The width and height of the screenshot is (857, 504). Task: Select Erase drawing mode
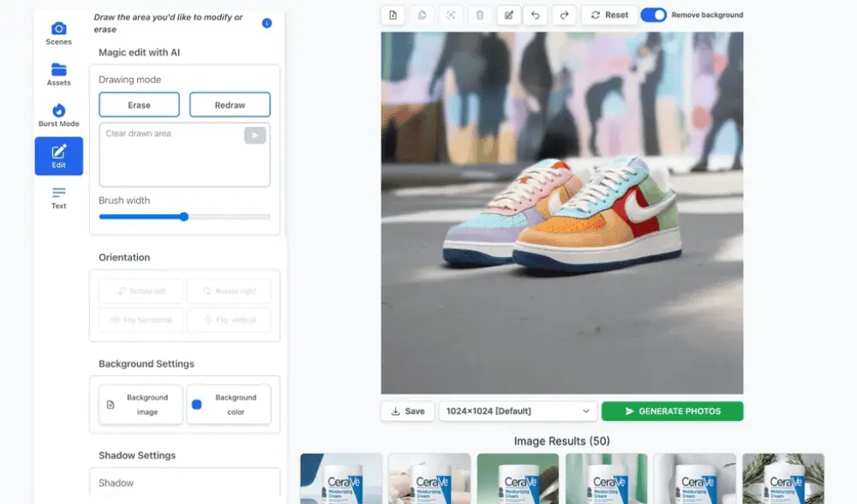[x=139, y=105]
